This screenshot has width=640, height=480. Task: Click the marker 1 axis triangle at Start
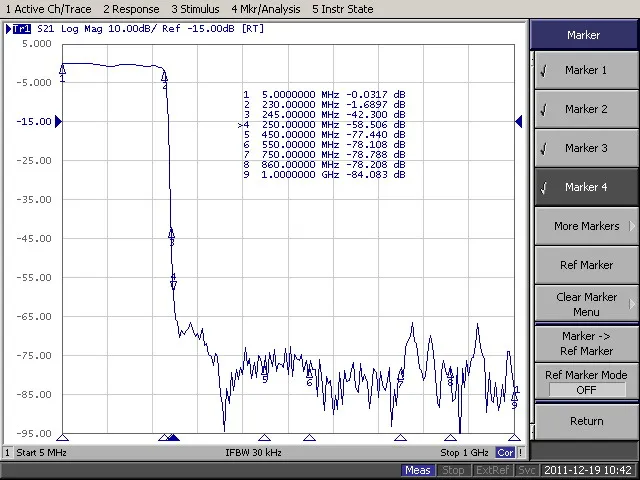pyautogui.click(x=62, y=438)
